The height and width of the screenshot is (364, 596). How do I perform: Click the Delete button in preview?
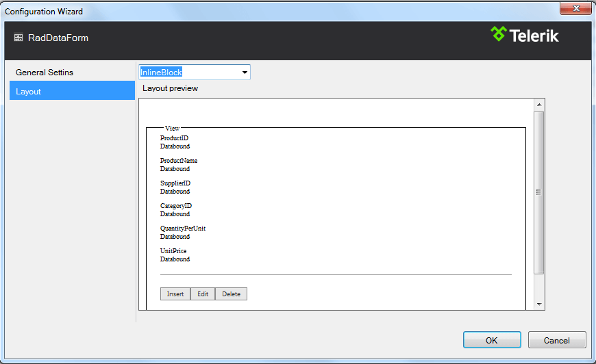pos(231,294)
